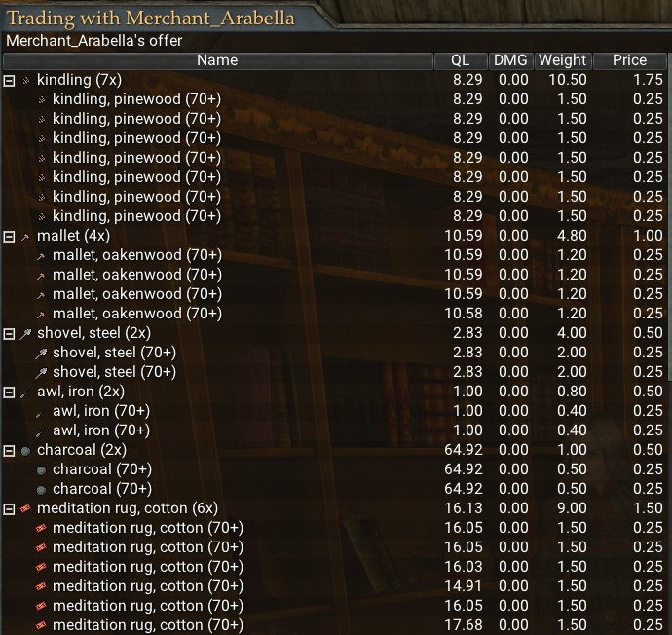The width and height of the screenshot is (672, 635).
Task: Sort items by the Weight column header
Action: pyautogui.click(x=562, y=60)
